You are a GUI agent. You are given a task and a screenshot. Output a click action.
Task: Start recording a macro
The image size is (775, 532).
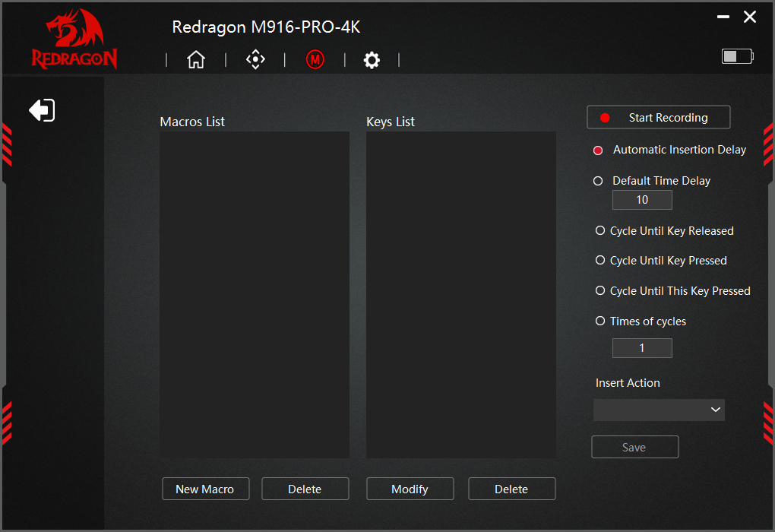point(658,117)
